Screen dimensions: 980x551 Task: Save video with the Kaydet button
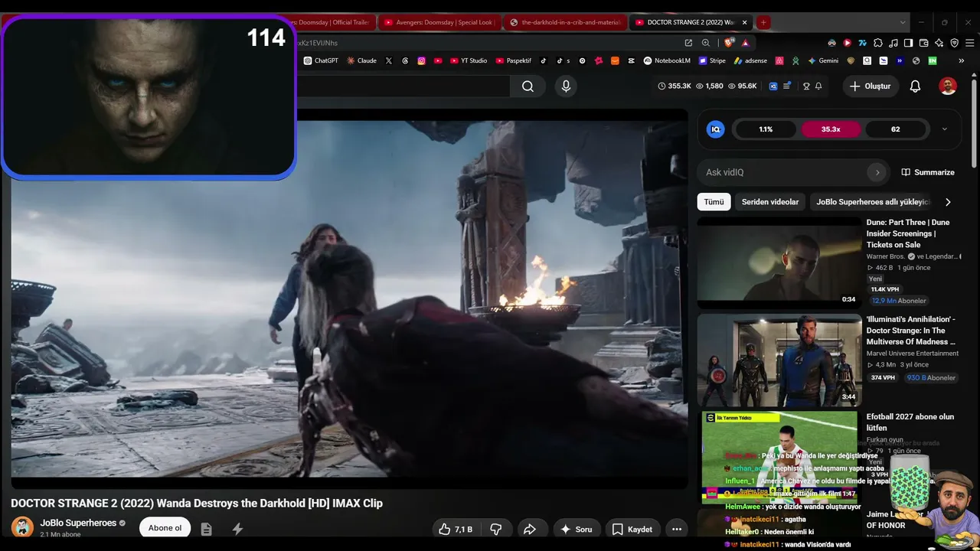[632, 529]
